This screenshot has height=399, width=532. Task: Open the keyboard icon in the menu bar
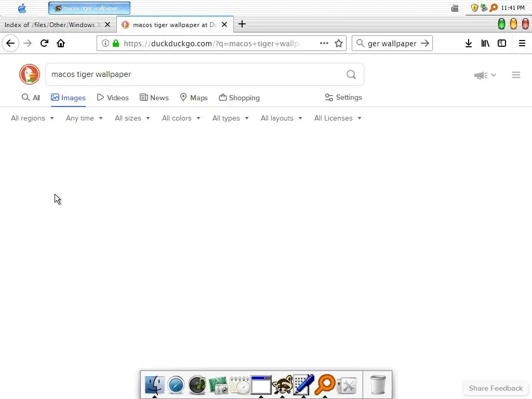tap(455, 8)
